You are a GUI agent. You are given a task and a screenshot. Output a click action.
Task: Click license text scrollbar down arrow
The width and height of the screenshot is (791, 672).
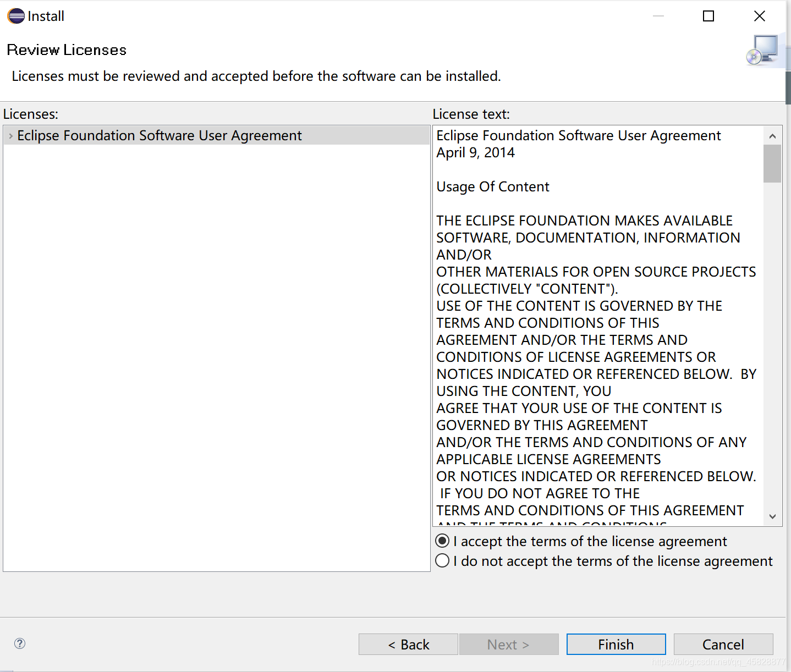[772, 516]
